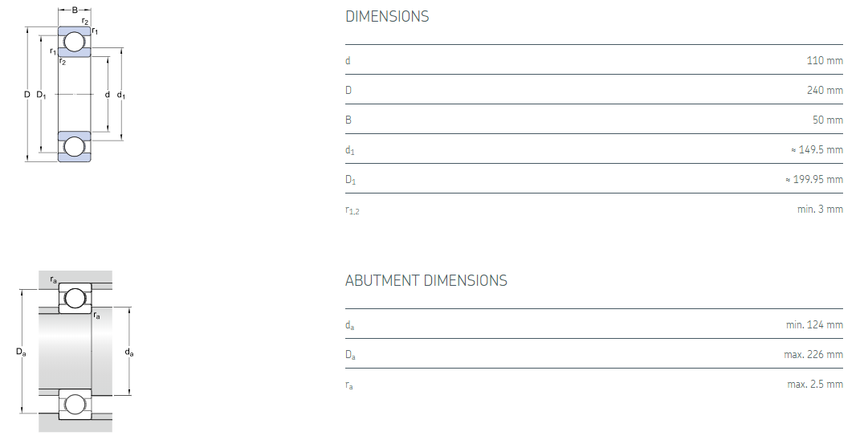Click the d1 row label in the table
This screenshot has height=440, width=868.
[349, 150]
